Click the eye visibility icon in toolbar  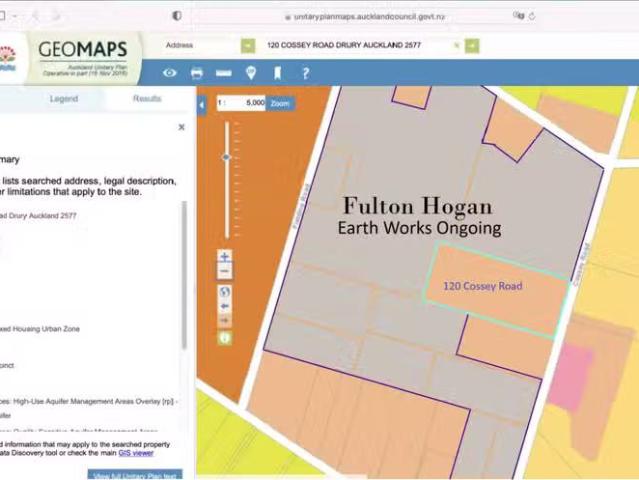click(x=170, y=73)
